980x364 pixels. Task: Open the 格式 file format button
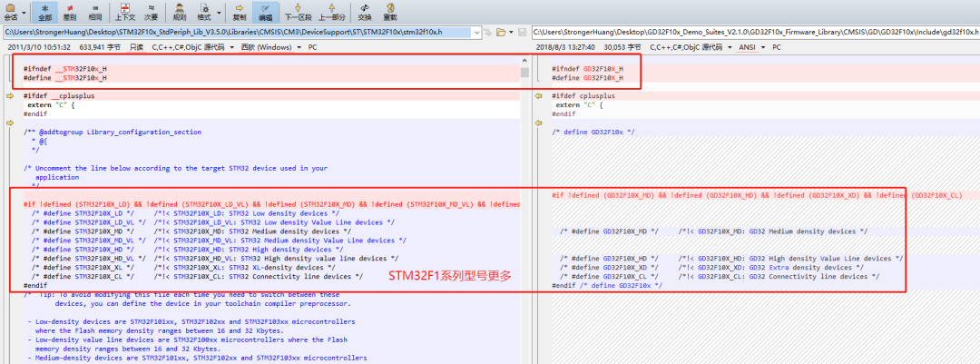click(204, 11)
